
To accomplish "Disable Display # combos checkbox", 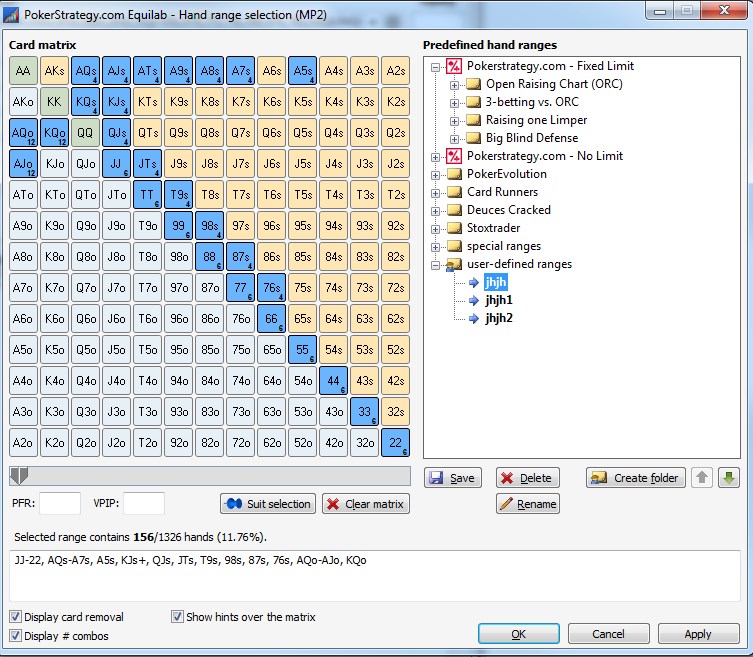I will coord(15,636).
